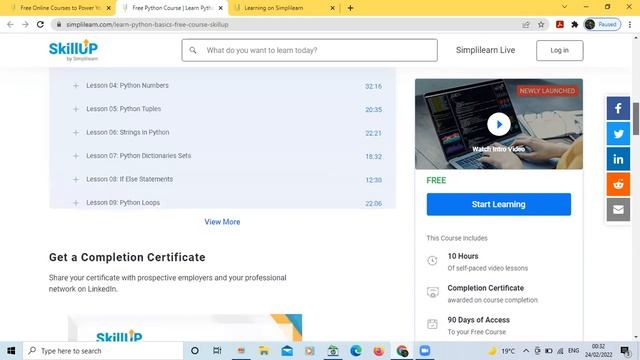Screen dimensions: 640x360
Task: Click View More lessons link
Action: (x=222, y=222)
